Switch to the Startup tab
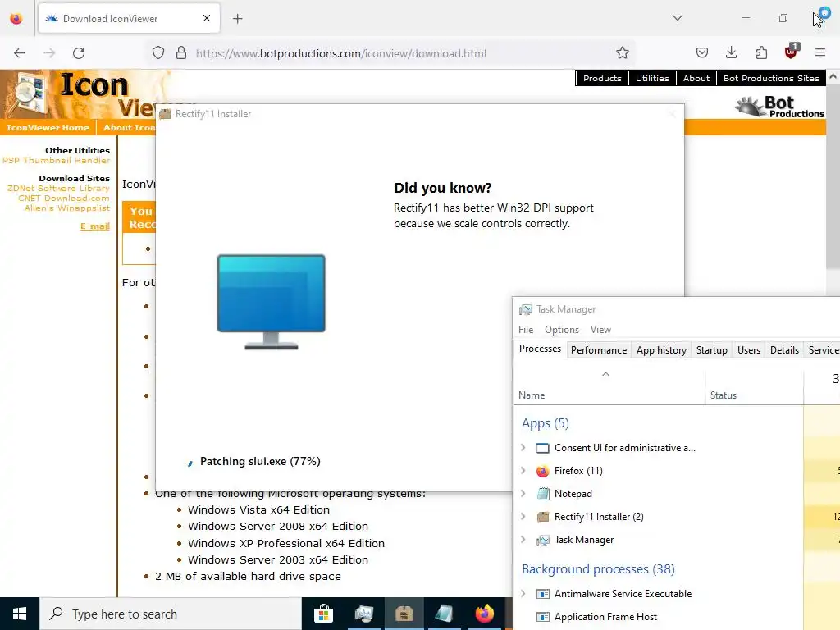The height and width of the screenshot is (630, 840). pos(712,349)
